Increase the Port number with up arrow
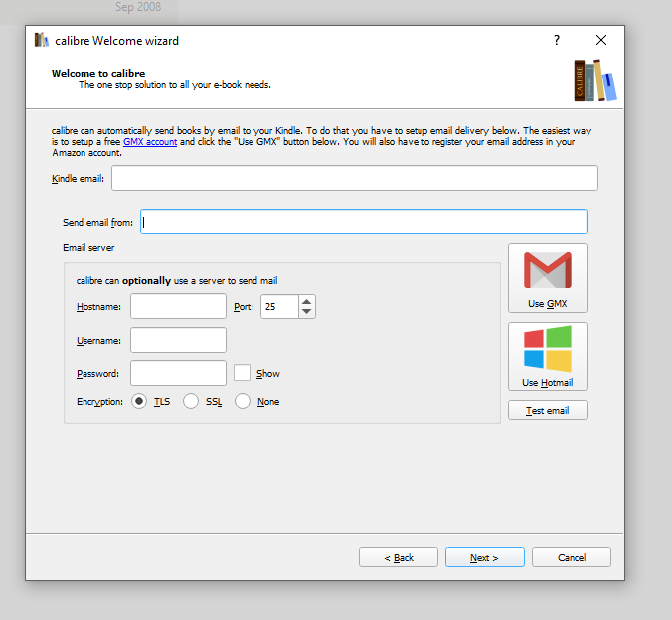Screen dimensions: 672x620 point(307,301)
